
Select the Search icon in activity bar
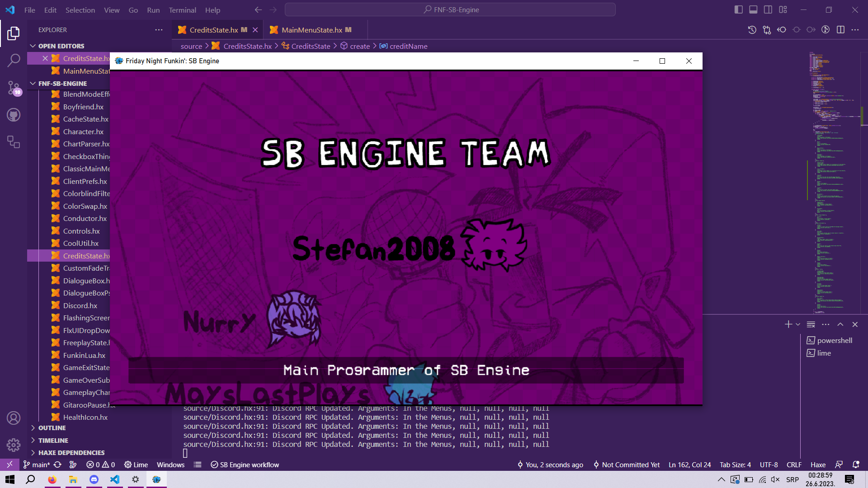[14, 60]
